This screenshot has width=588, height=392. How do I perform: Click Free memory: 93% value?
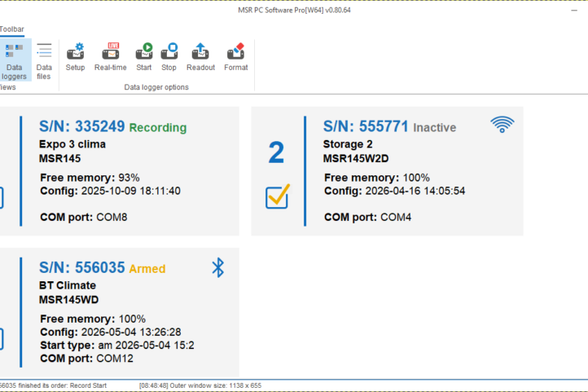click(90, 178)
